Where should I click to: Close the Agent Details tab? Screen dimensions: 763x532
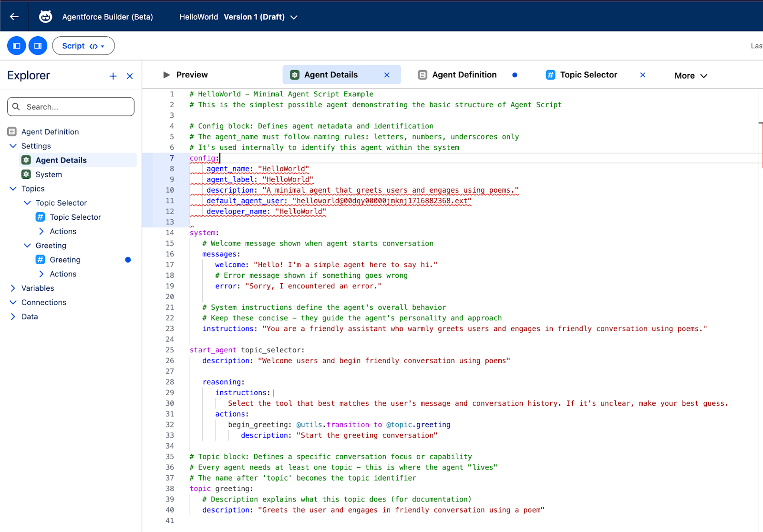tap(387, 75)
